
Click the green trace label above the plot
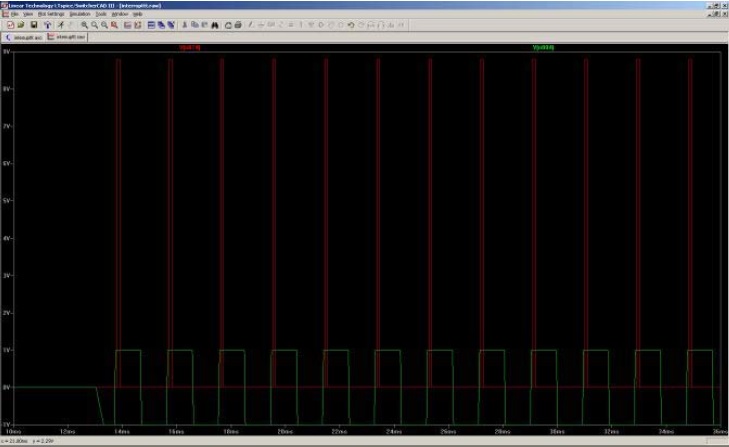point(543,47)
